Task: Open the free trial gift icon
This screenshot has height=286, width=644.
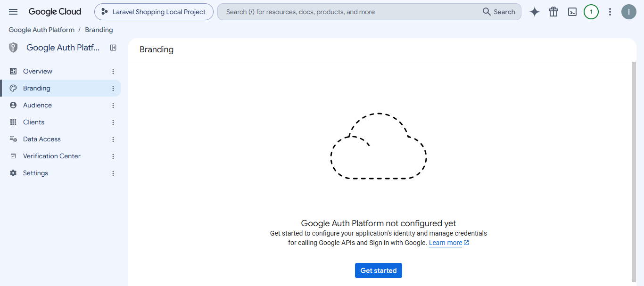Action: (553, 12)
